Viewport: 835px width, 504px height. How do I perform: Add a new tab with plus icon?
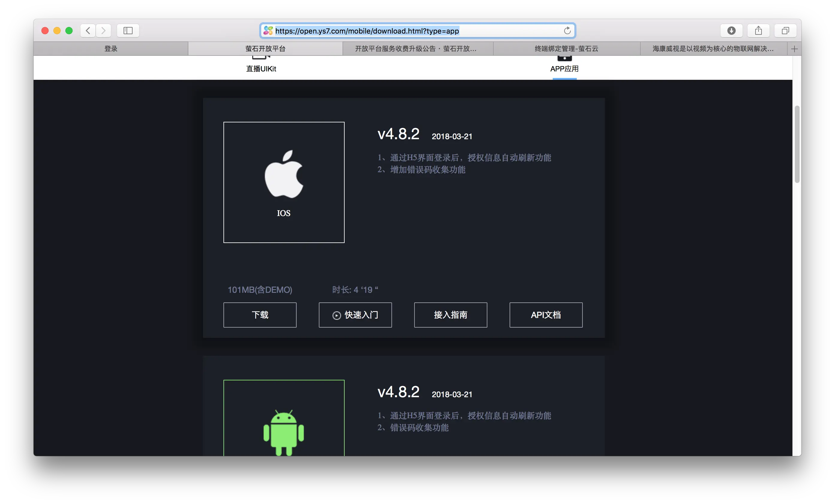(794, 49)
